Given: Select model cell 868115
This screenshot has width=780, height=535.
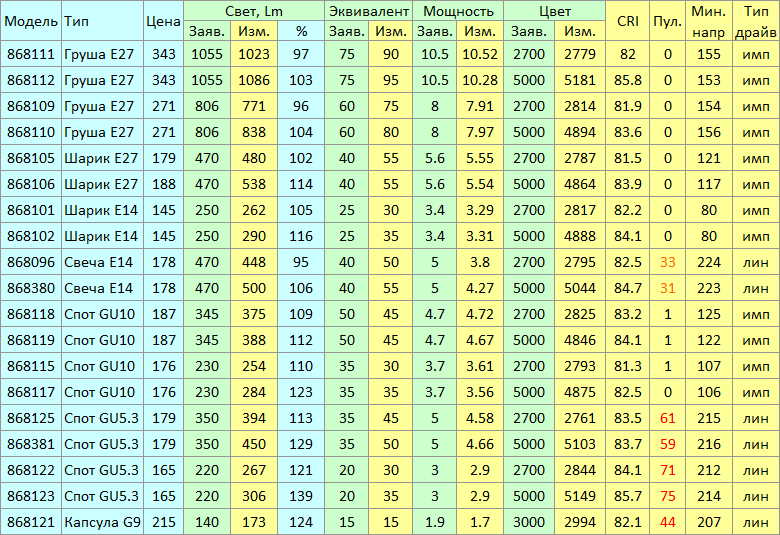Looking at the screenshot, I should pyautogui.click(x=31, y=366).
